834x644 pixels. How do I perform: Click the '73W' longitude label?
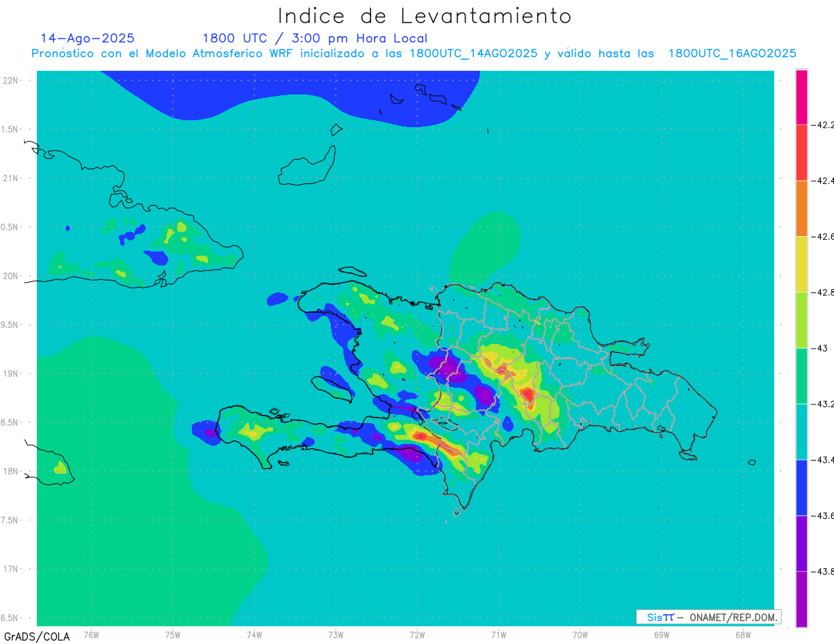[336, 634]
